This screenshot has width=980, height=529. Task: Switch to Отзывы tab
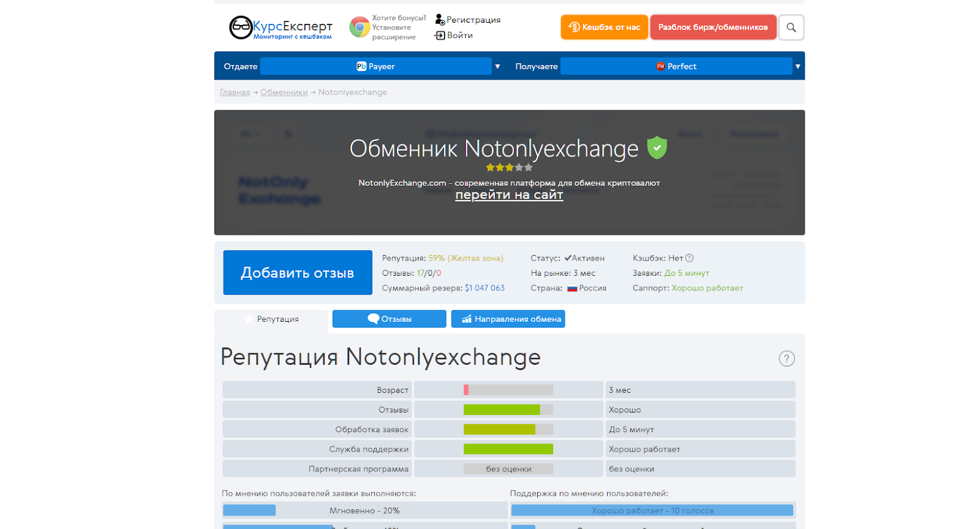[390, 319]
